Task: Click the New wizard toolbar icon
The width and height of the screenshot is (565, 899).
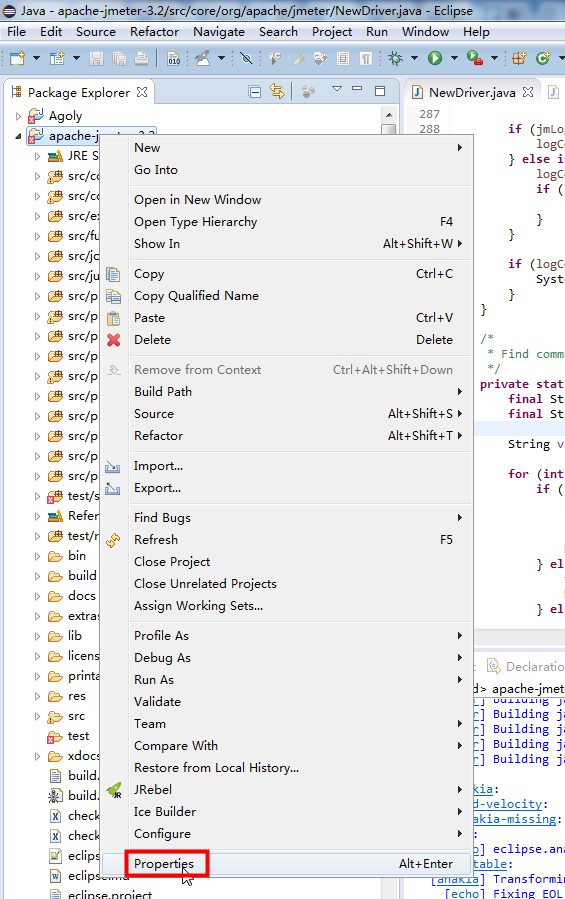Action: pyautogui.click(x=18, y=58)
